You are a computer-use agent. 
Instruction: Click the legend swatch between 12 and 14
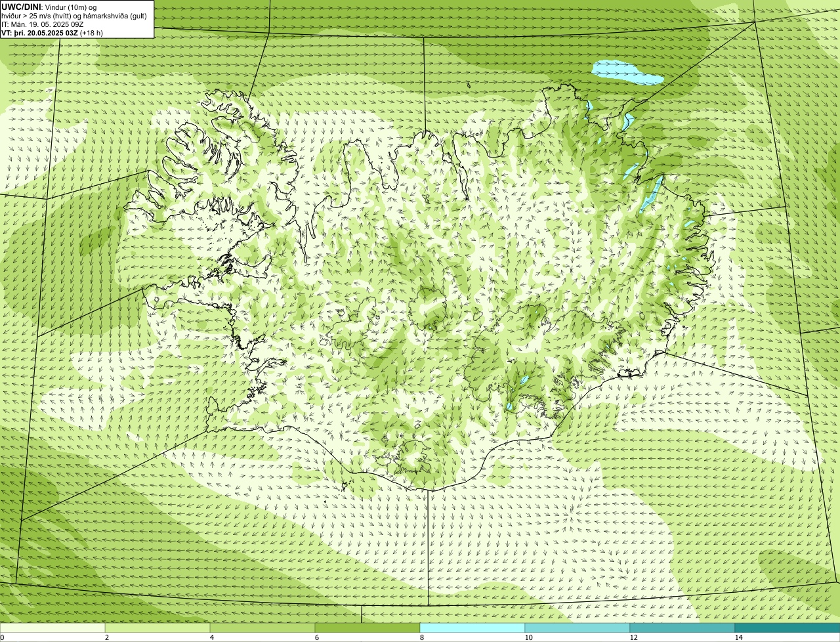[682, 628]
